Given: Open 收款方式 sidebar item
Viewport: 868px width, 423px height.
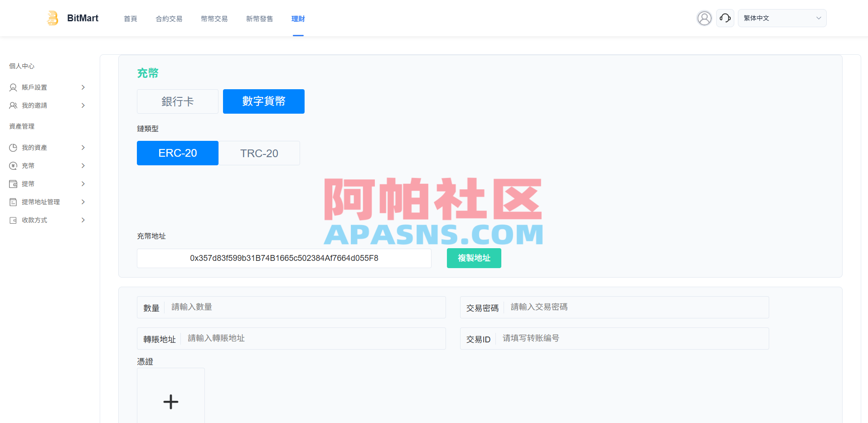Looking at the screenshot, I should tap(48, 220).
